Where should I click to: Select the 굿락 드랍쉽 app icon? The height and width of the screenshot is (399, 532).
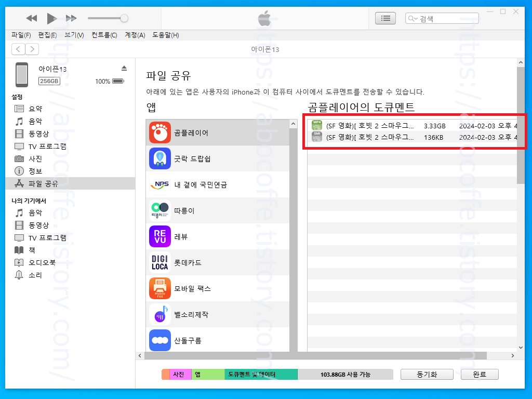[160, 158]
